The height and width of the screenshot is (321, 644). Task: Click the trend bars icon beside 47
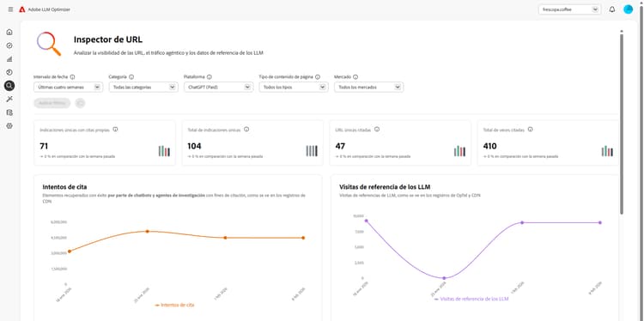point(459,151)
